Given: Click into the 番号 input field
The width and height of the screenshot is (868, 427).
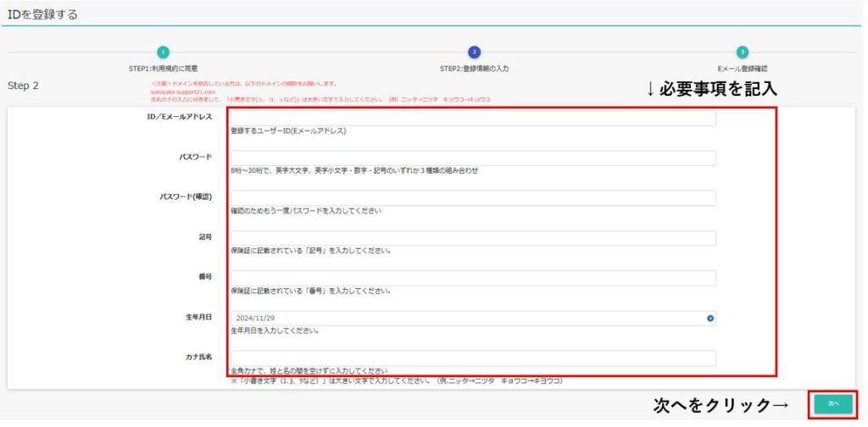Looking at the screenshot, I should coord(473,278).
